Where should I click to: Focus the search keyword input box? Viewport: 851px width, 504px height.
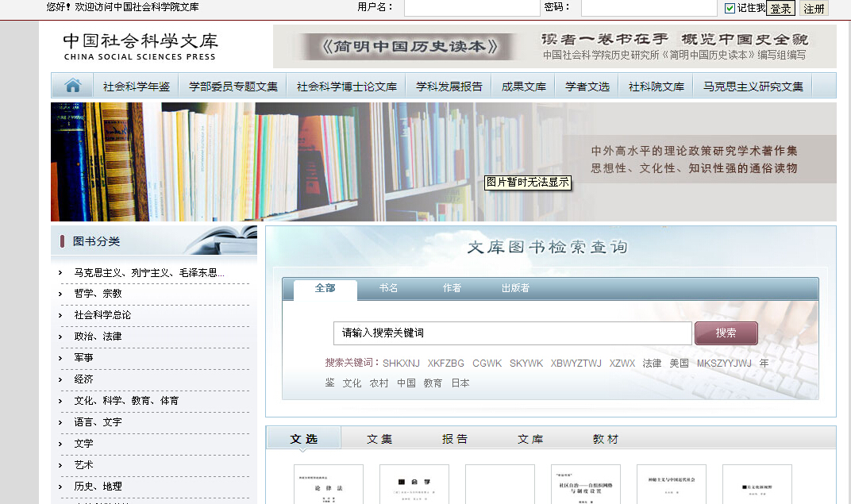512,333
